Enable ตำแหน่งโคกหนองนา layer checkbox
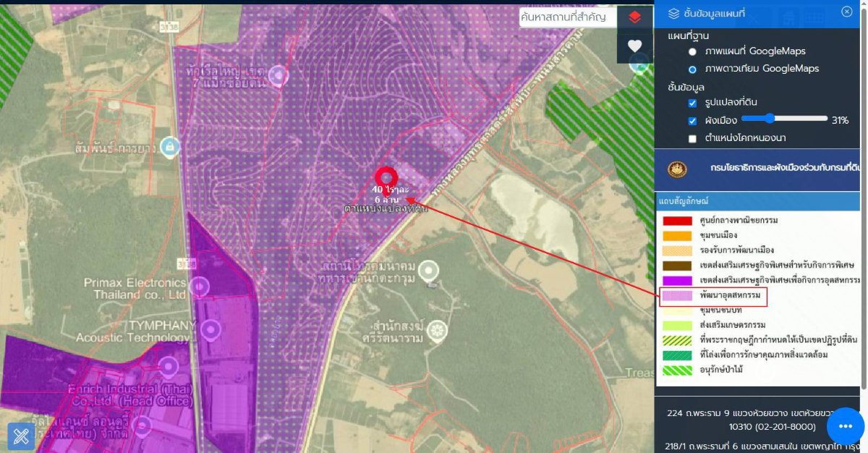 (x=692, y=138)
